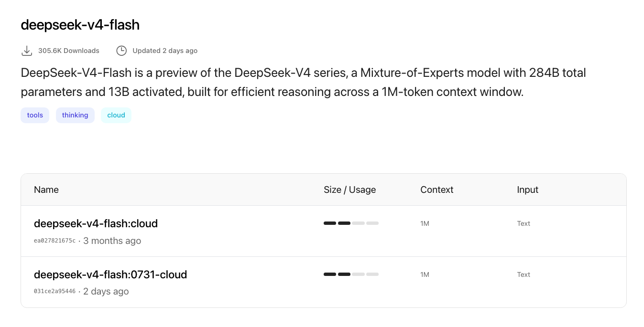Select the cloud tag
This screenshot has height=327, width=644.
coord(116,115)
